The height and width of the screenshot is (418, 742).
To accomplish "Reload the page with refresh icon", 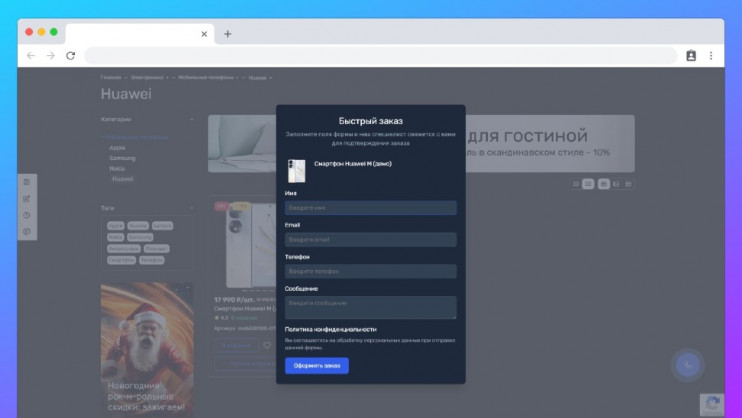I will (71, 56).
